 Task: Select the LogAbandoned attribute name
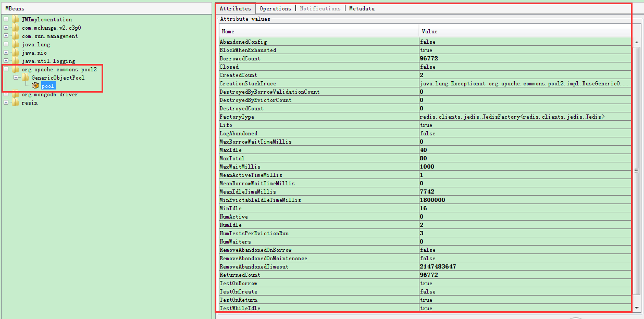point(238,133)
